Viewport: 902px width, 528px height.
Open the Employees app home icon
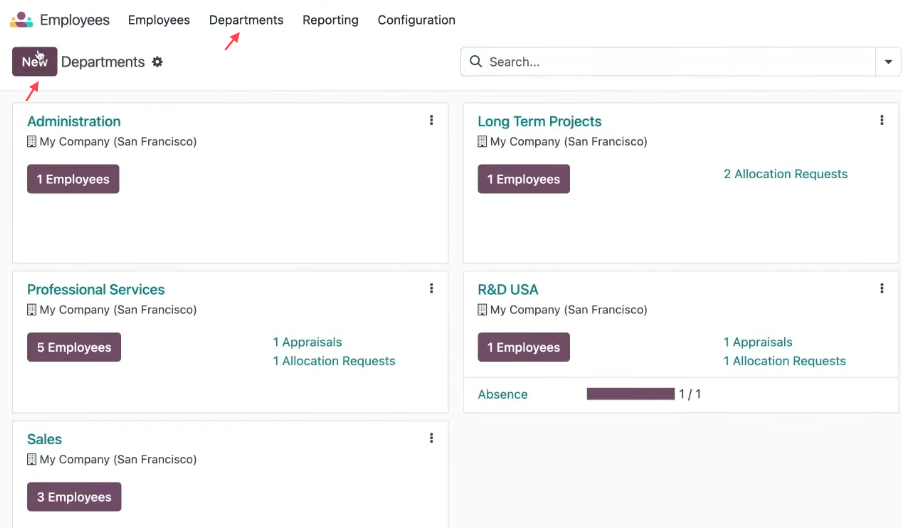[21, 20]
